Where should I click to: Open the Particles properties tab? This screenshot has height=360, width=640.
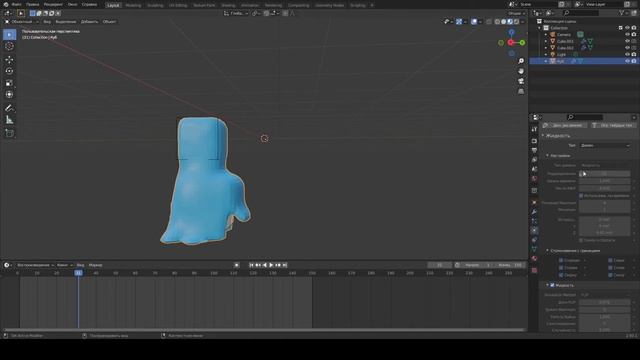pos(534,221)
